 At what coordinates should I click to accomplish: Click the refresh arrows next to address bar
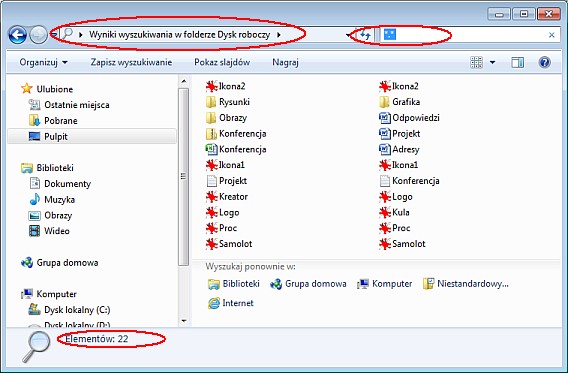365,35
